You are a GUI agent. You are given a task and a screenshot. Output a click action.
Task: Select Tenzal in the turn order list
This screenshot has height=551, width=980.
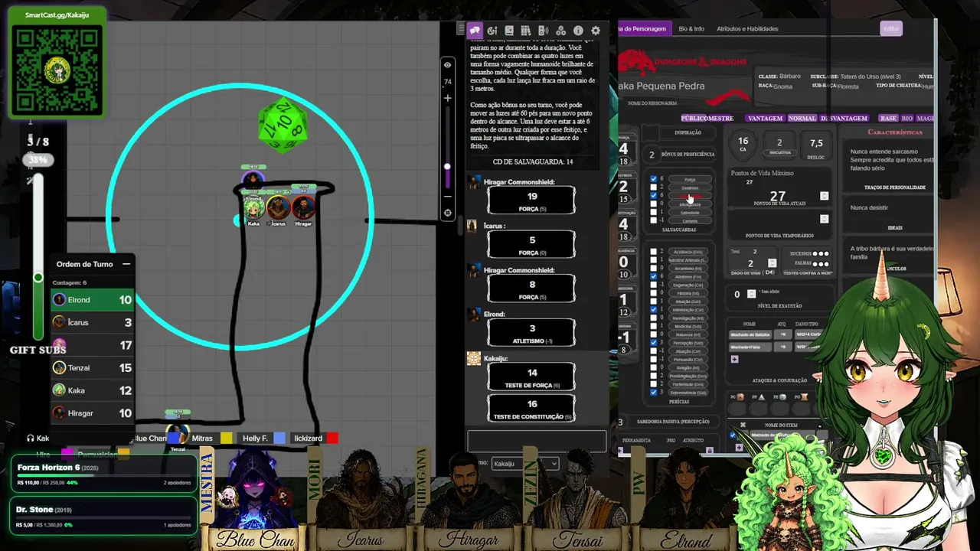tap(93, 368)
